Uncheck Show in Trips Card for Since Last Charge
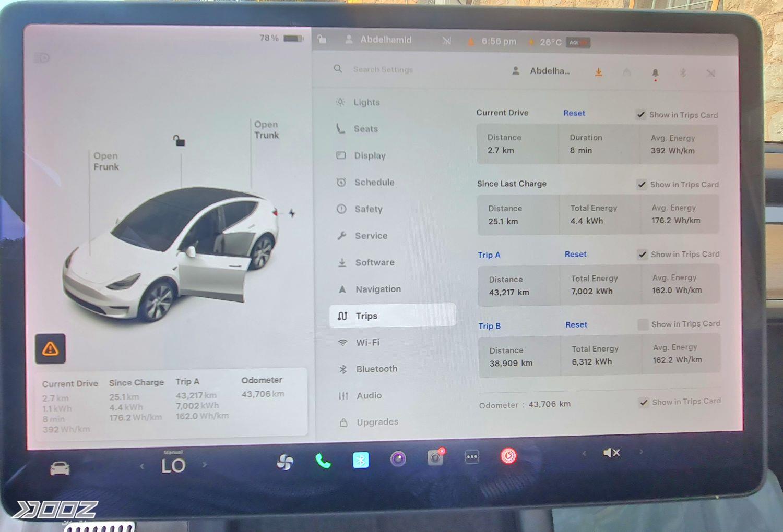The width and height of the screenshot is (783, 532). click(x=642, y=184)
